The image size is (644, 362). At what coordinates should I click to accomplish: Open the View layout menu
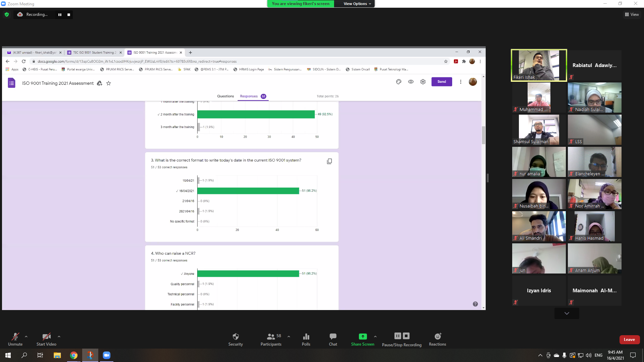632,14
